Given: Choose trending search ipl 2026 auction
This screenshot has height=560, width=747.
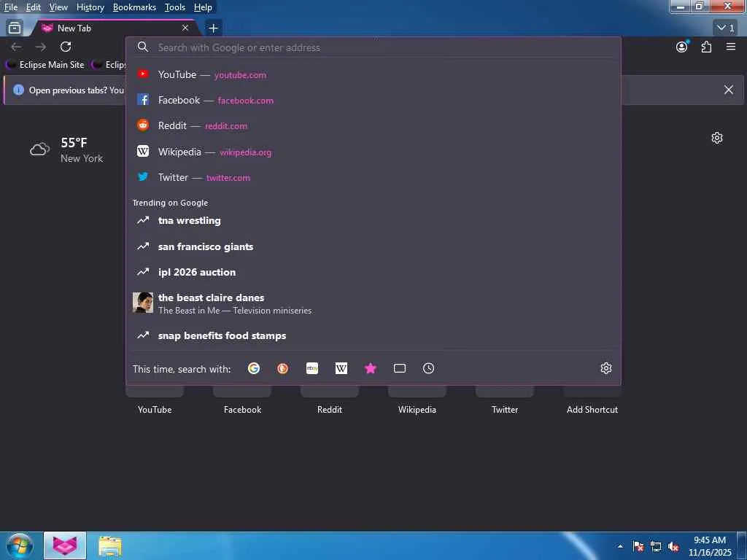Looking at the screenshot, I should [x=373, y=272].
